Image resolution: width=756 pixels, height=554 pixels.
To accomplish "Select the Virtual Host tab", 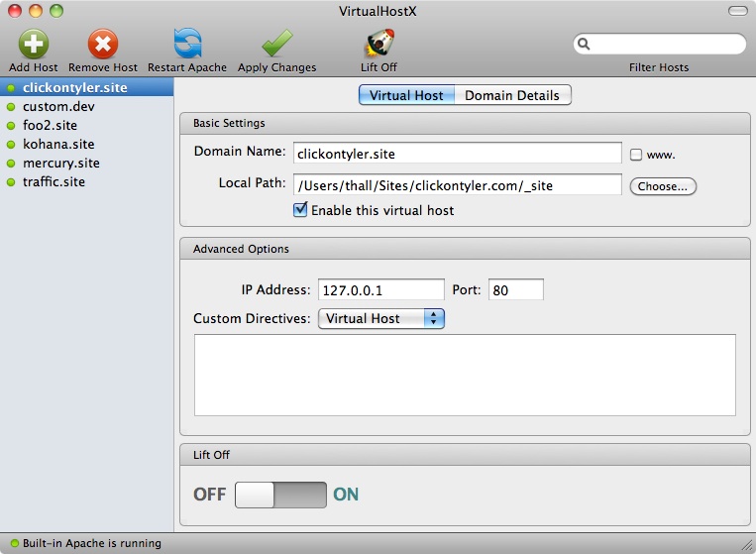I will [x=406, y=95].
